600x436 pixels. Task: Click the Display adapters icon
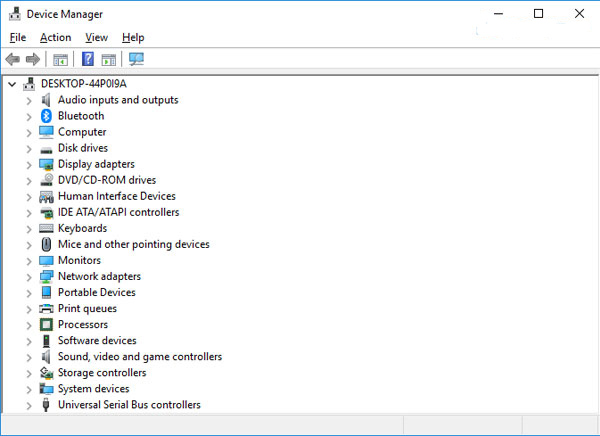(x=46, y=164)
